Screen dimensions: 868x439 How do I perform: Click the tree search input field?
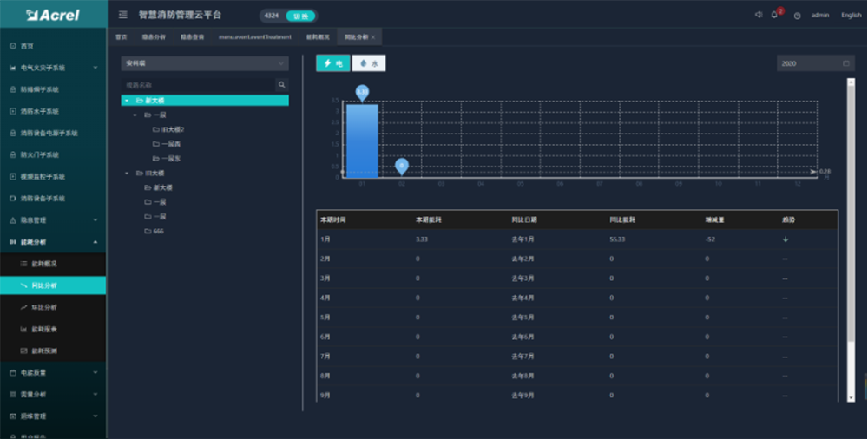198,85
